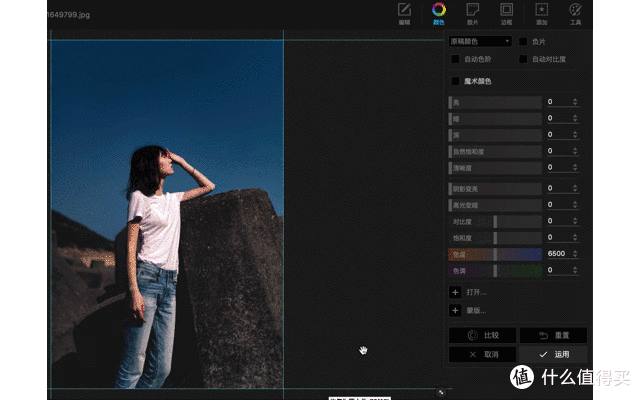Click the plus icon beside 打开...
This screenshot has width=640, height=400.
click(455, 292)
